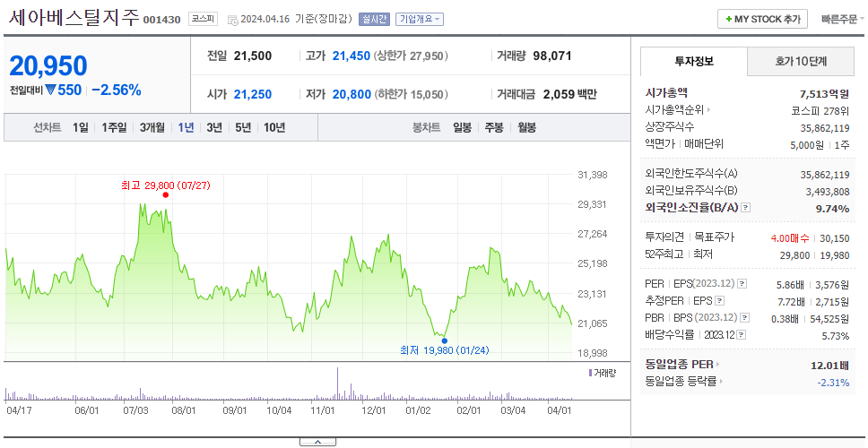Click the help icon next to 외국인소진율(B/A)
Image resolution: width=868 pixels, height=448 pixels.
pos(746,208)
